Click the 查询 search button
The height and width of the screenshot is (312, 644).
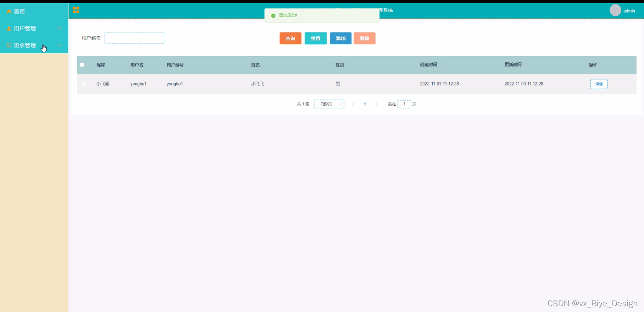tap(290, 39)
